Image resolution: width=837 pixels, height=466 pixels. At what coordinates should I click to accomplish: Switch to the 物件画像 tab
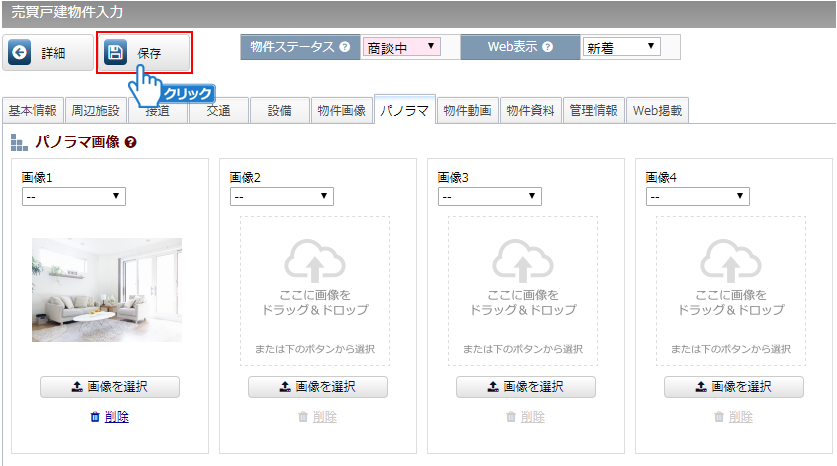[x=340, y=111]
